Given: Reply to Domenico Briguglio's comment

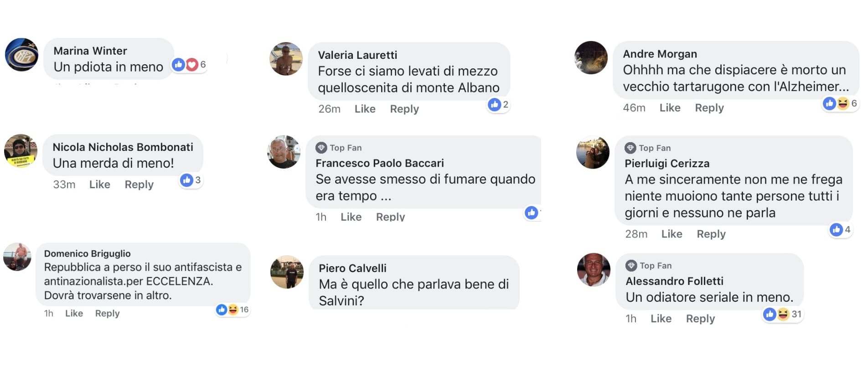Looking at the screenshot, I should (x=107, y=314).
